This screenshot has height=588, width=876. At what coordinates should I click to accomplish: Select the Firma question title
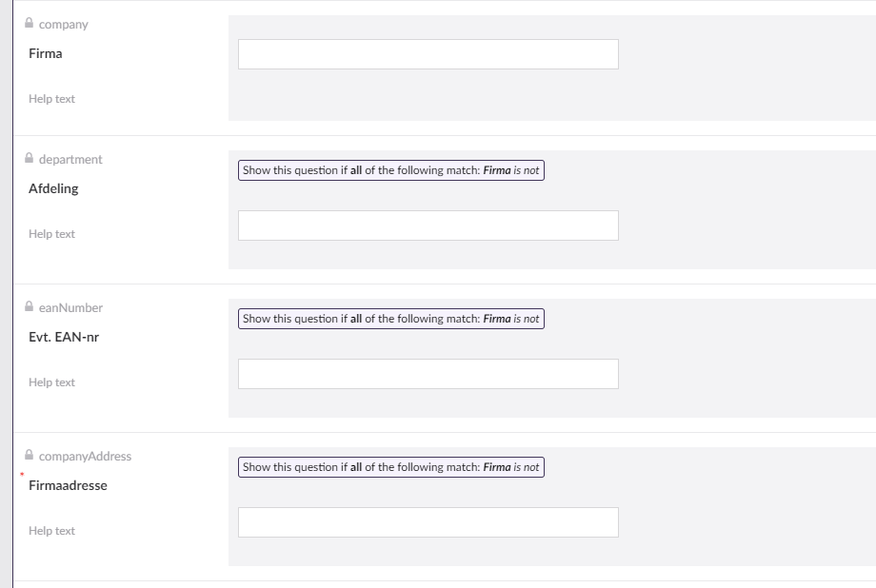pos(45,53)
